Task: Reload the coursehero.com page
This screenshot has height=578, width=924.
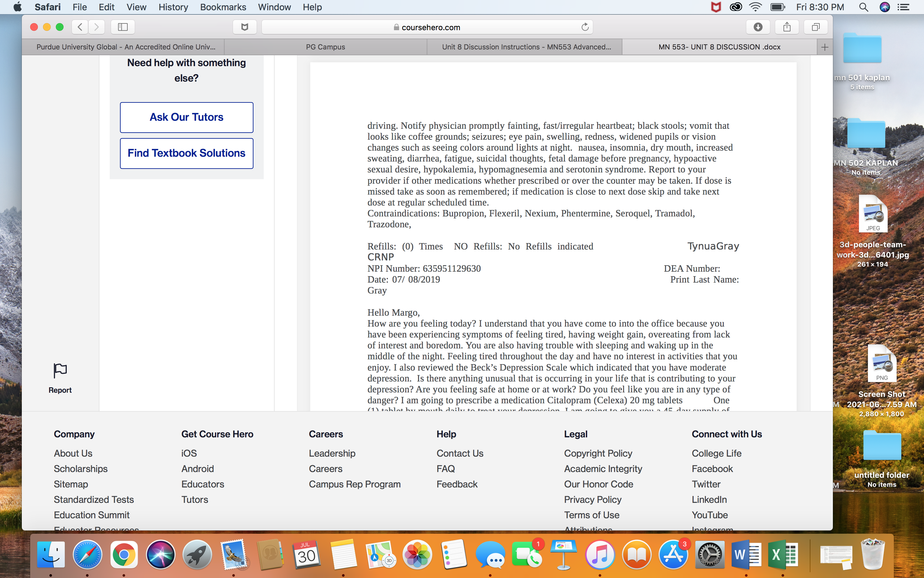Action: 585,27
